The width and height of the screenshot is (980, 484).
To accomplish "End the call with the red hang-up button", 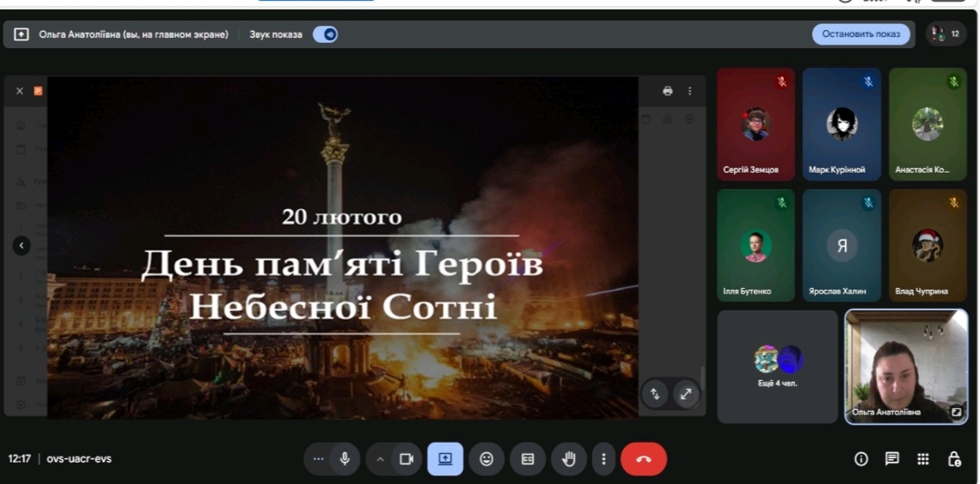I will [x=644, y=459].
